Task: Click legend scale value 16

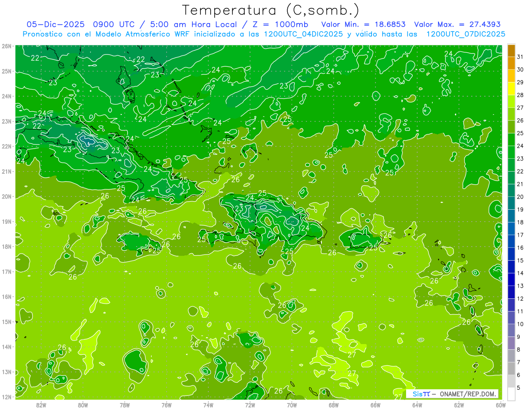Action: pos(520,247)
